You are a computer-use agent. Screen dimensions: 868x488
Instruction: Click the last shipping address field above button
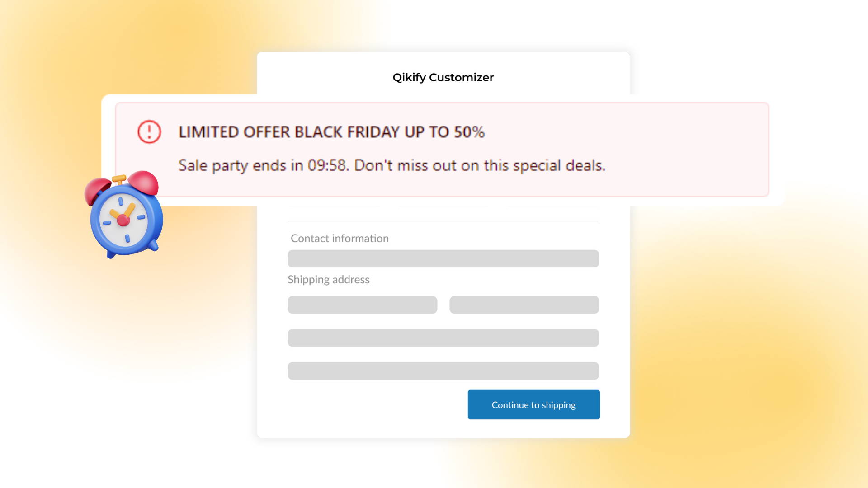tap(443, 371)
